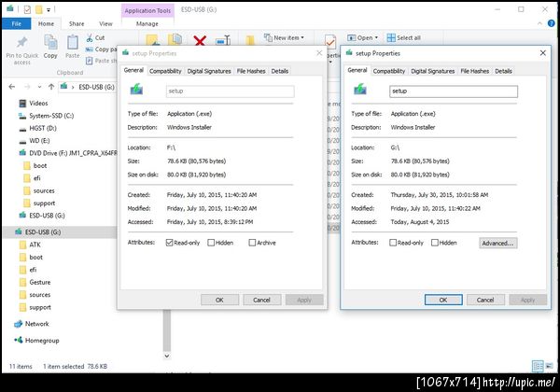560x392 pixels.
Task: Close the right setup Properties dialog
Action: click(543, 53)
